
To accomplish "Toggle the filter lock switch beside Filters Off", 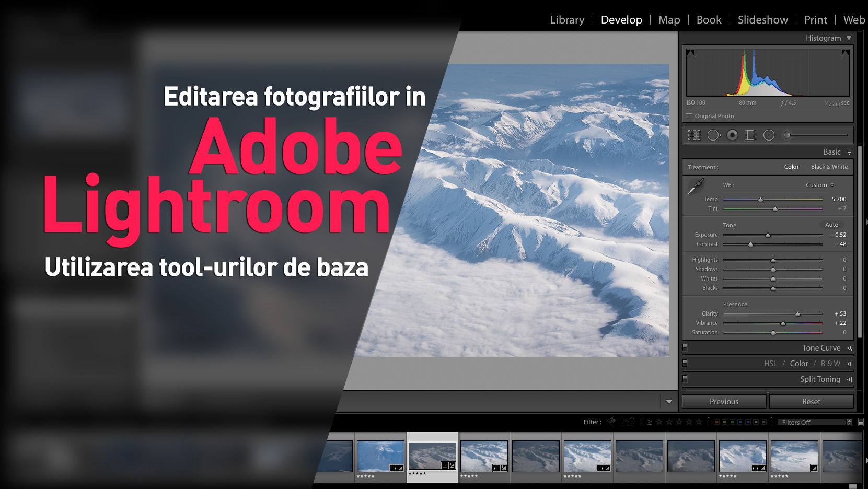I will [861, 422].
